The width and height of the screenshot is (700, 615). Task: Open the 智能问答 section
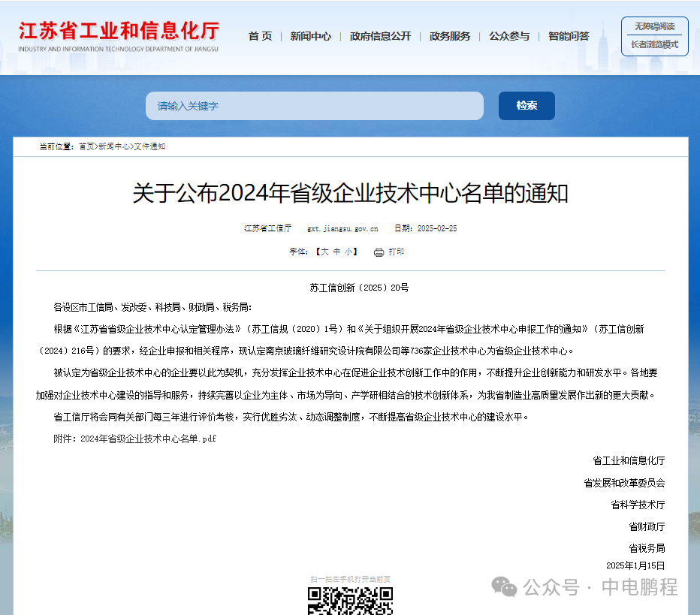[x=568, y=35]
